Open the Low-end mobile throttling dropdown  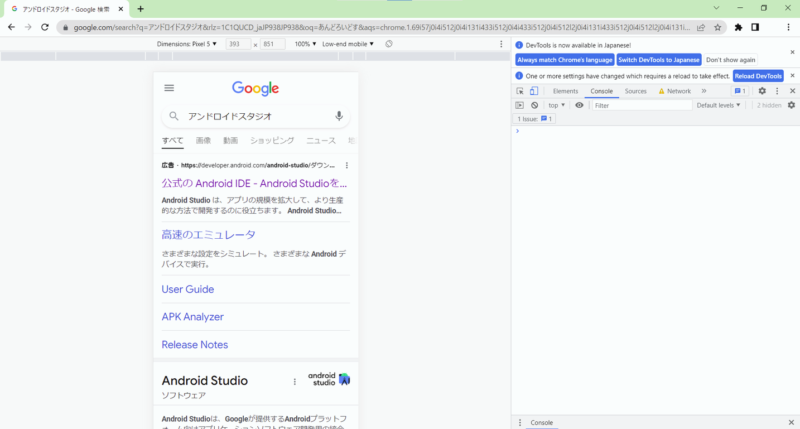(x=348, y=44)
